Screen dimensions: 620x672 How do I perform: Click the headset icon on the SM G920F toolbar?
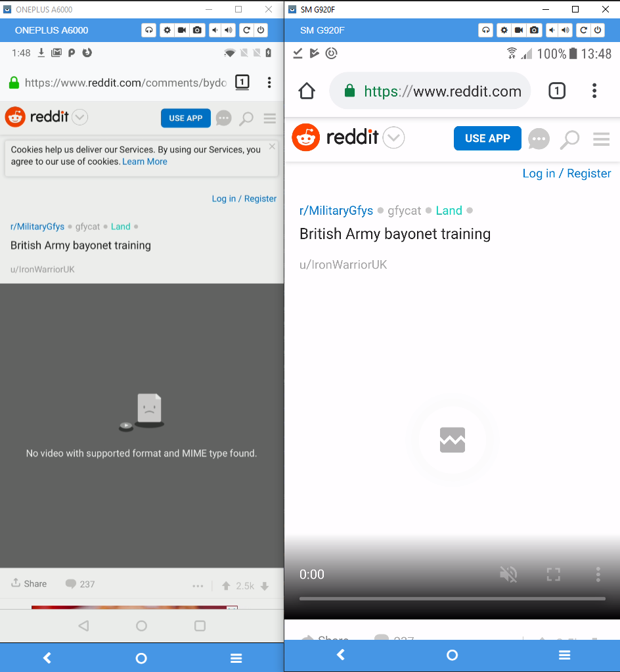coord(486,30)
